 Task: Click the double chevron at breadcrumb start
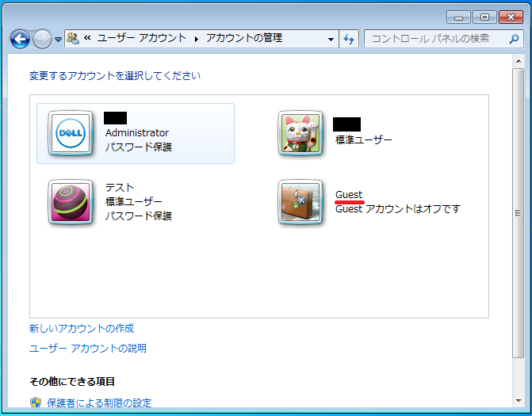click(87, 38)
